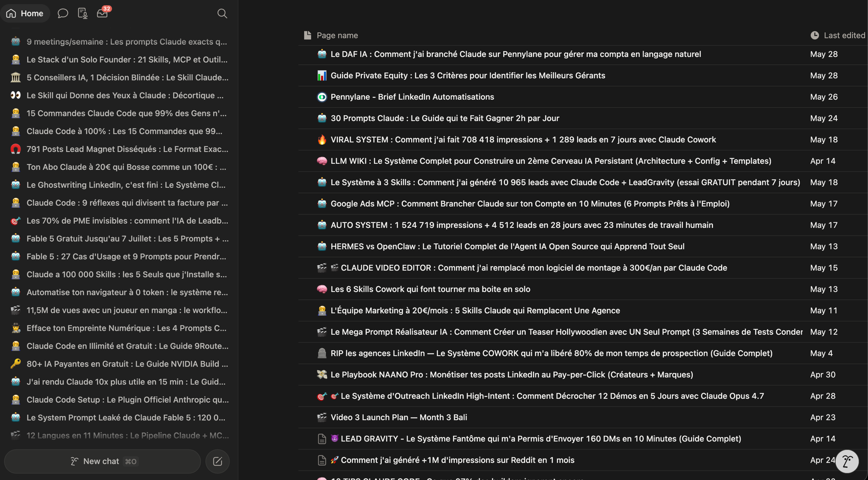
Task: Click the page icon of Reddit impressions row
Action: pos(322,460)
